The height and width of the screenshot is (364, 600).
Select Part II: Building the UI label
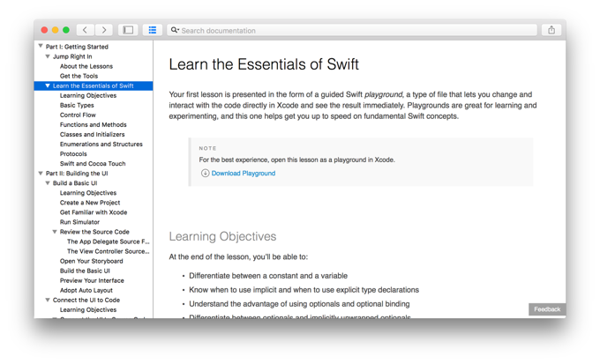tap(77, 174)
